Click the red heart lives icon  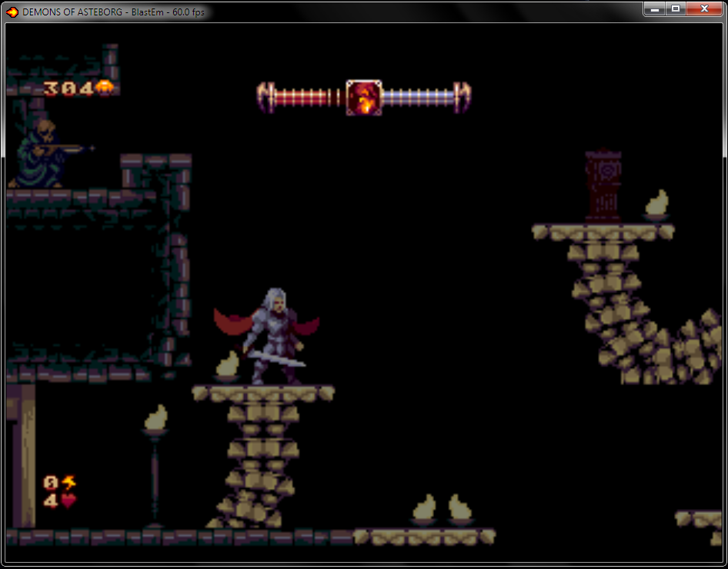point(68,500)
